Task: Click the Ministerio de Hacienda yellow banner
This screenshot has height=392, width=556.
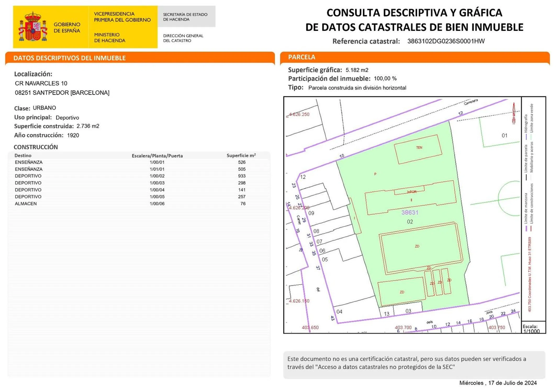Action: [x=110, y=38]
